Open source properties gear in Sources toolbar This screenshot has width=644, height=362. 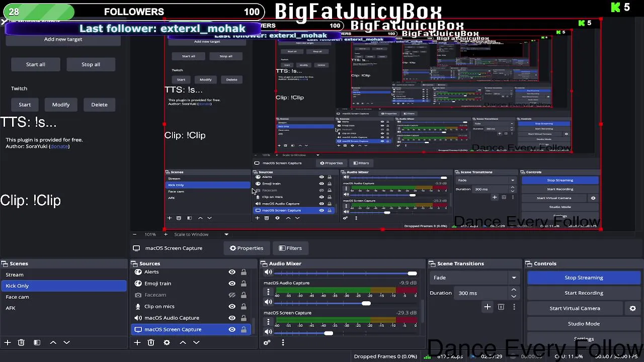(167, 342)
